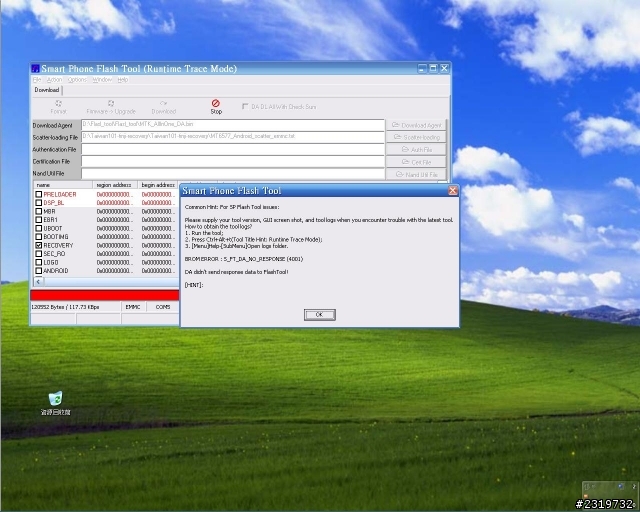
Task: Click the Scatter-loading File path field
Action: 233,137
